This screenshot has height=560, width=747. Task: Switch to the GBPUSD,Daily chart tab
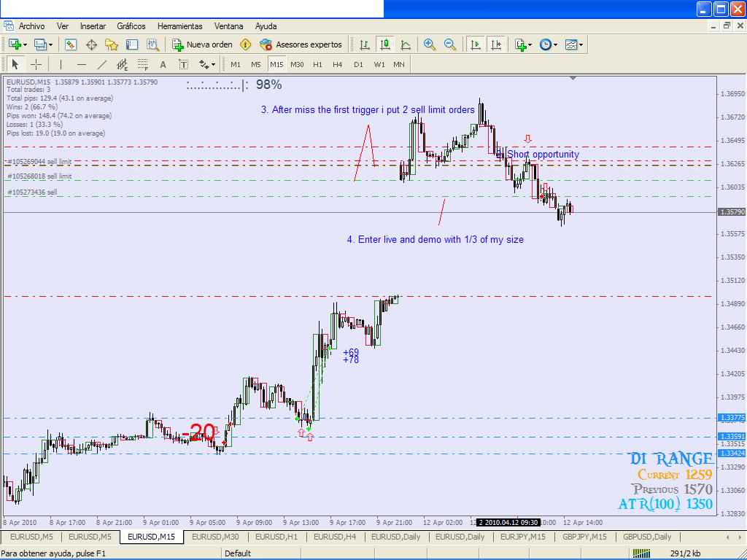pyautogui.click(x=647, y=537)
